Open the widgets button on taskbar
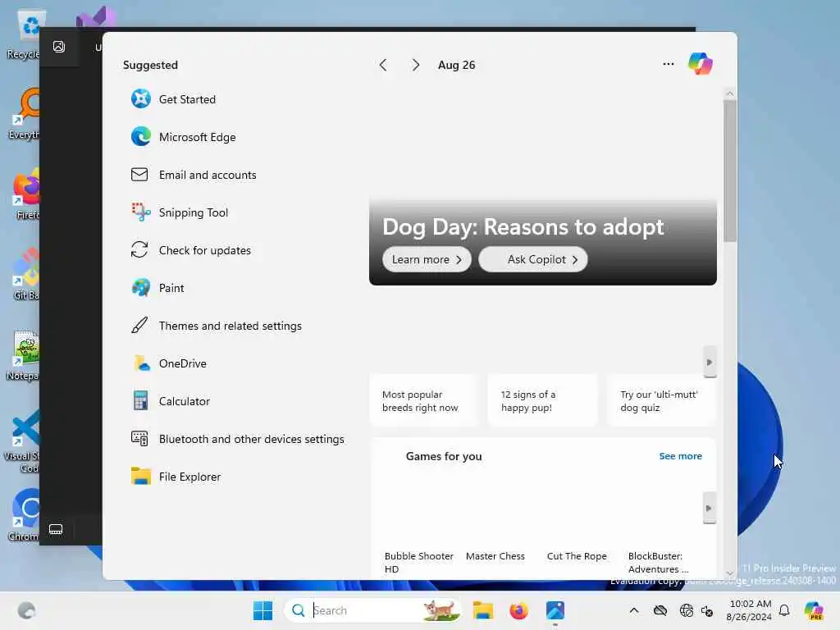 (26, 610)
